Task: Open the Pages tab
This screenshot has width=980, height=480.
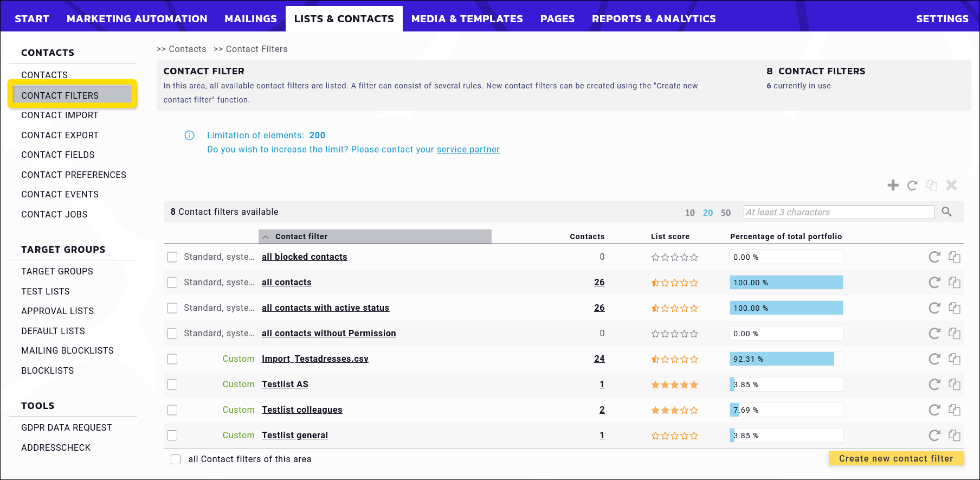Action: pyautogui.click(x=557, y=19)
